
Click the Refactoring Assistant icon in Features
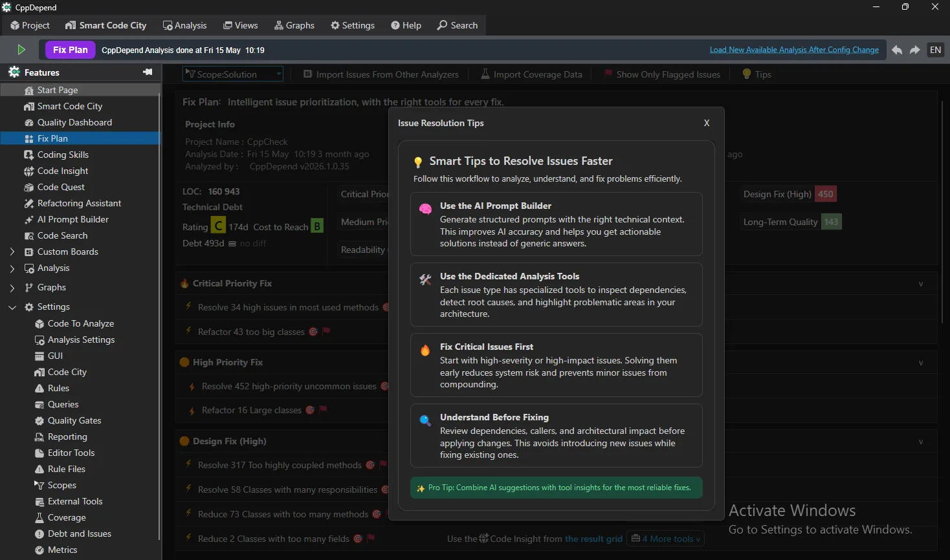pos(29,203)
